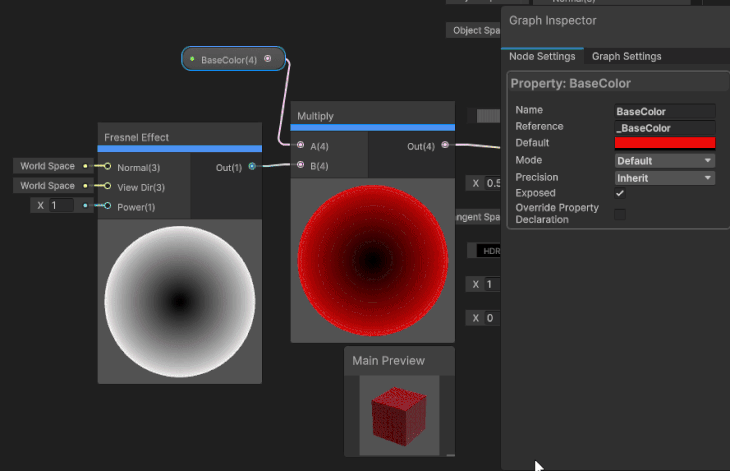Viewport: 730px width, 471px height.
Task: Click the Property: BaseColor header
Action: pos(570,83)
